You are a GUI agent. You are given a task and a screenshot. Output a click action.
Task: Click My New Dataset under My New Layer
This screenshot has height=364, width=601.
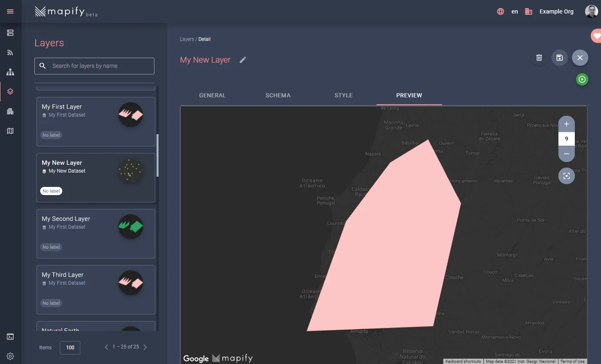67,171
